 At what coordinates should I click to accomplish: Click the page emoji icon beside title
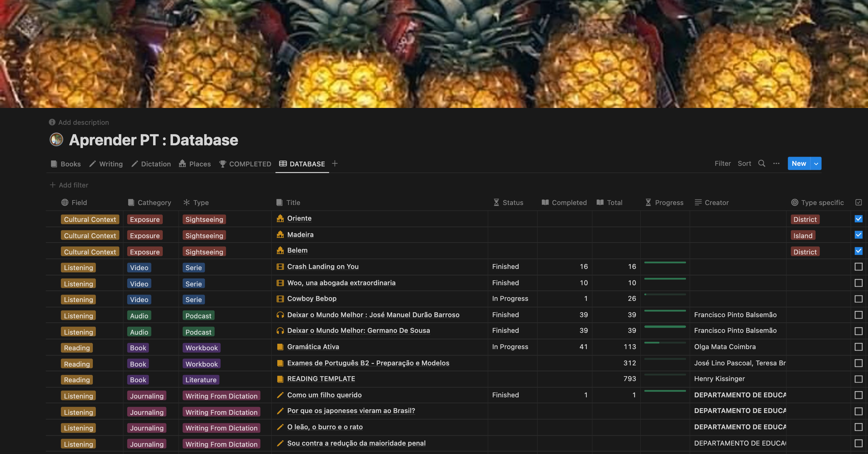click(x=56, y=140)
